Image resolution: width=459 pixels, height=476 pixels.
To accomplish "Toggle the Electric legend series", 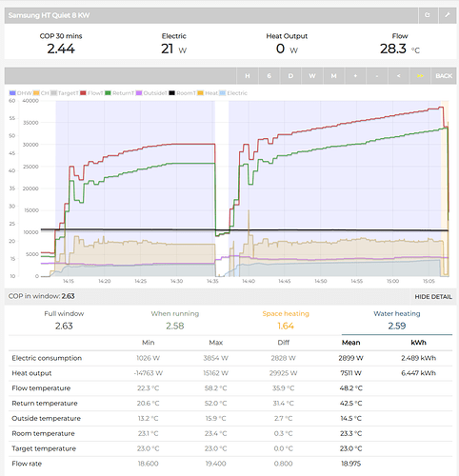I will [x=233, y=93].
